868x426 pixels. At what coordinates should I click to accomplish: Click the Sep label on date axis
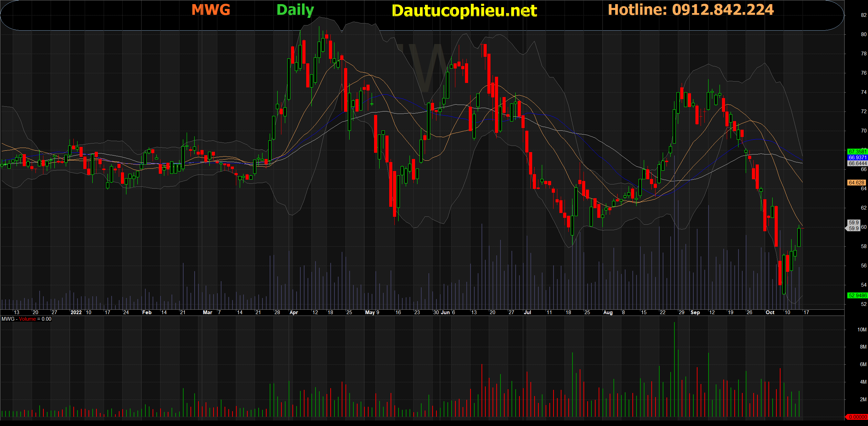[x=695, y=312]
